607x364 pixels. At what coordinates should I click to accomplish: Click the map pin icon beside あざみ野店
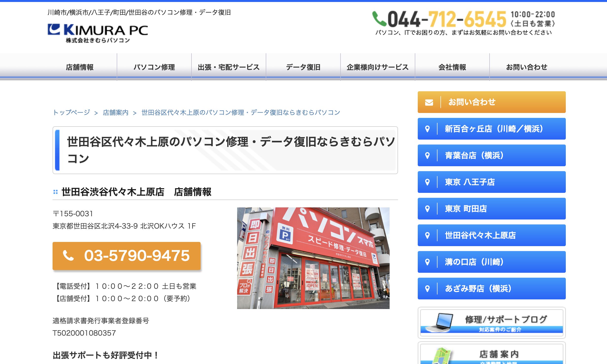tap(427, 289)
